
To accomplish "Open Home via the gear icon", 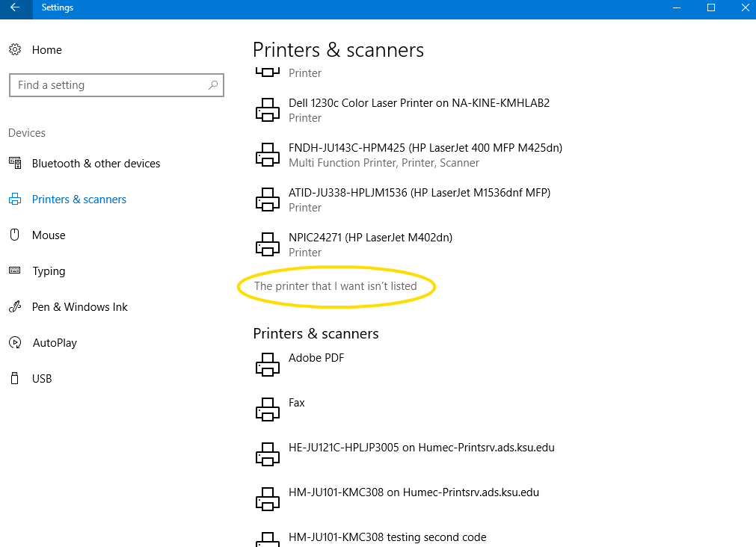I will 15,49.
